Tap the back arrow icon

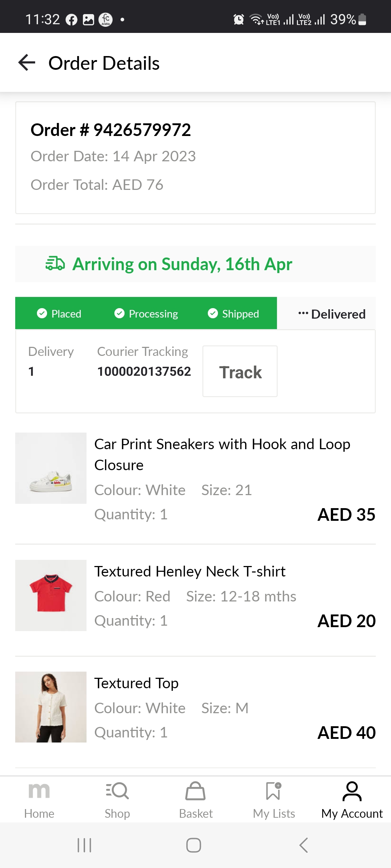(27, 63)
